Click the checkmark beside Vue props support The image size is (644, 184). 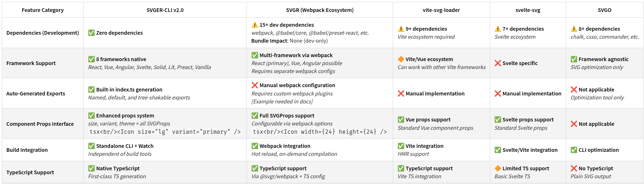[401, 120]
